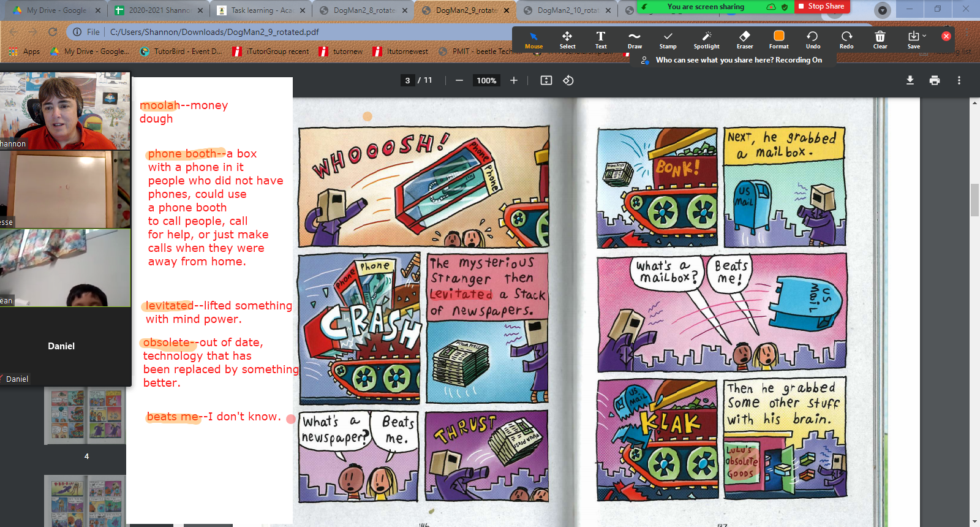The width and height of the screenshot is (980, 527).
Task: Switch to DogMan2_8_rotated tab
Action: [x=364, y=10]
